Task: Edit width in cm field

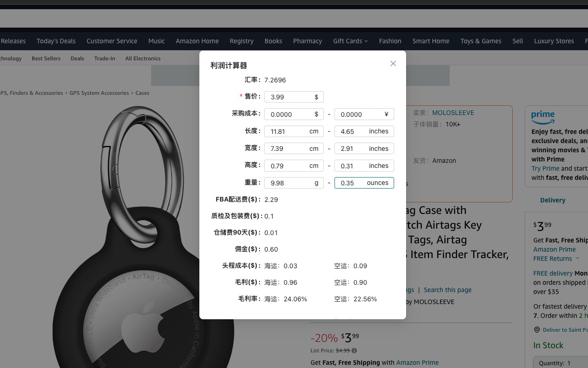Action: [x=294, y=149]
